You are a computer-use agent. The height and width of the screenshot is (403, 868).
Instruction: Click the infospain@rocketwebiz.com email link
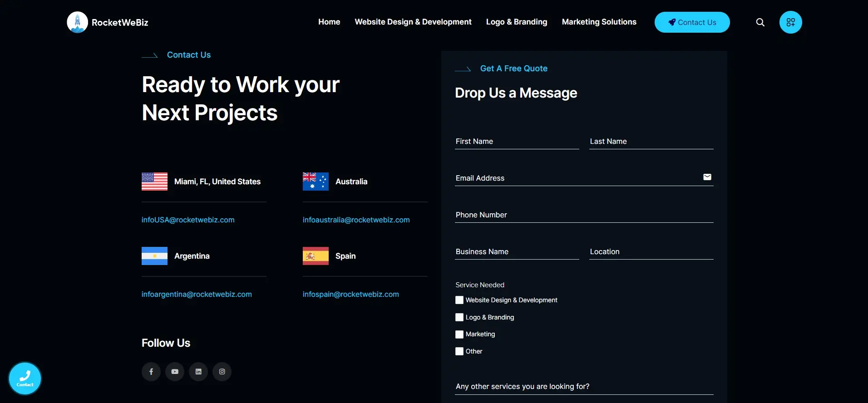350,294
